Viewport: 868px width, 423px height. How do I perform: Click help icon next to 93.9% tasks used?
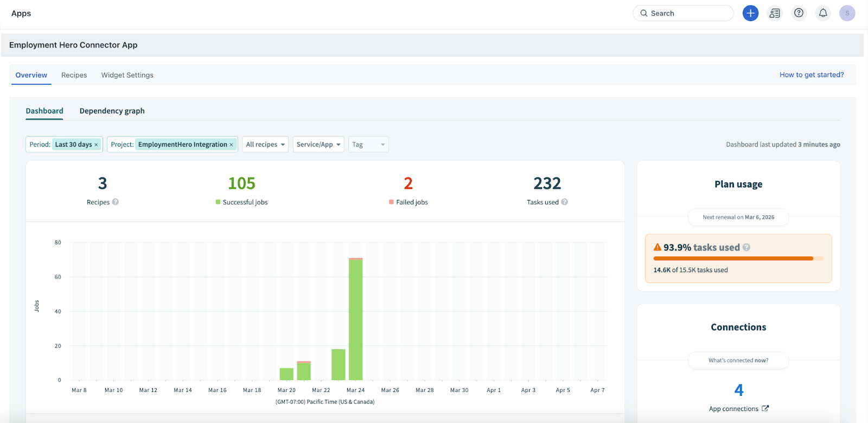pyautogui.click(x=746, y=248)
